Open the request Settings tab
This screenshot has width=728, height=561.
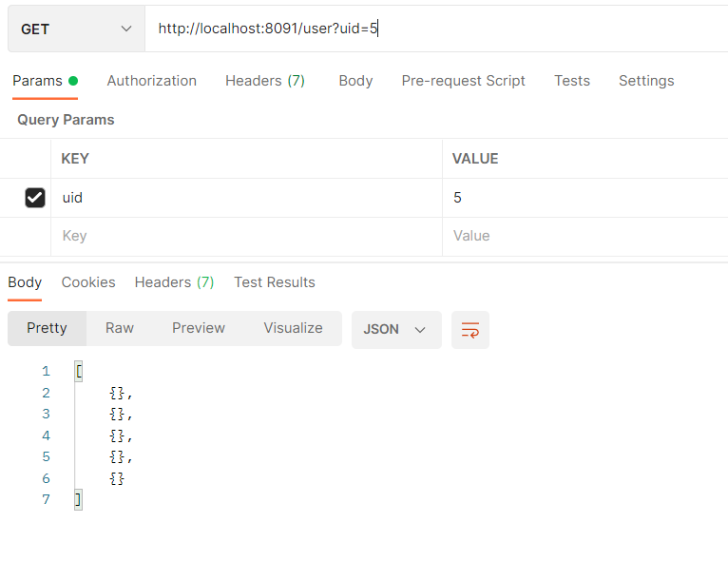[646, 81]
